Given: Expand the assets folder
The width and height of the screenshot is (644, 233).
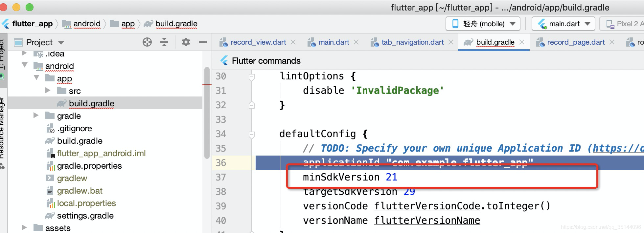Looking at the screenshot, I should (24, 227).
